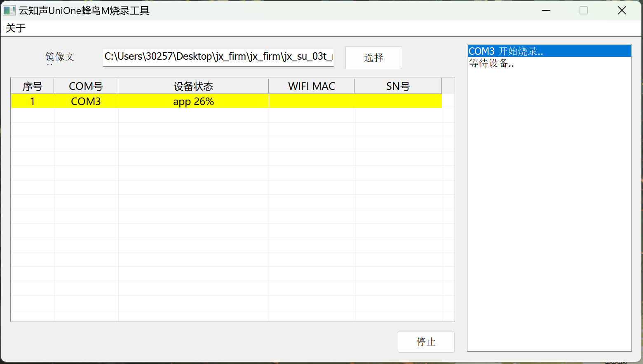643x364 pixels.
Task: Select row number 1 cell
Action: [32, 101]
